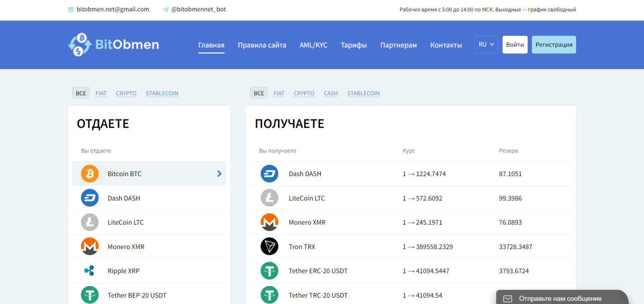Select the STABLECOIN filter above Отдаете

point(162,93)
